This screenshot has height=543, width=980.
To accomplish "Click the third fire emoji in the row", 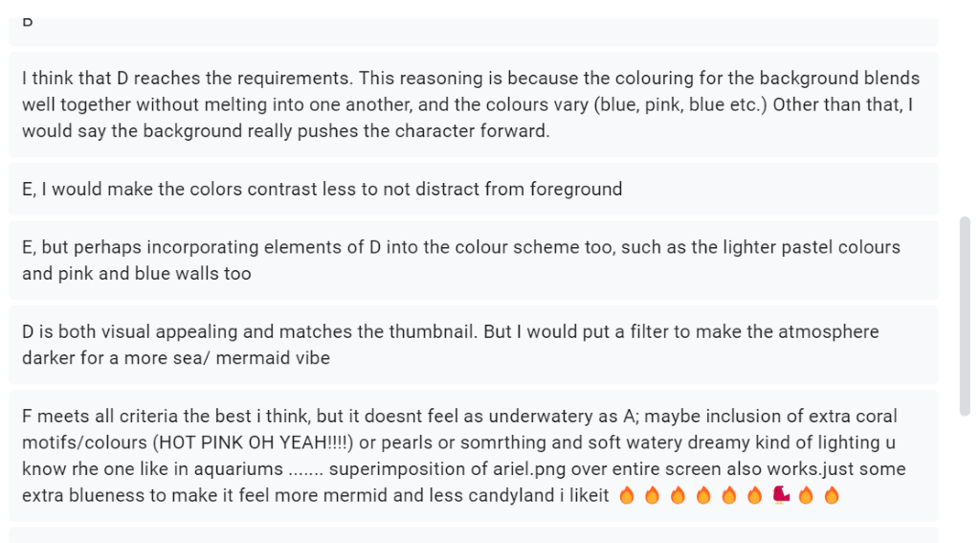I will [679, 495].
